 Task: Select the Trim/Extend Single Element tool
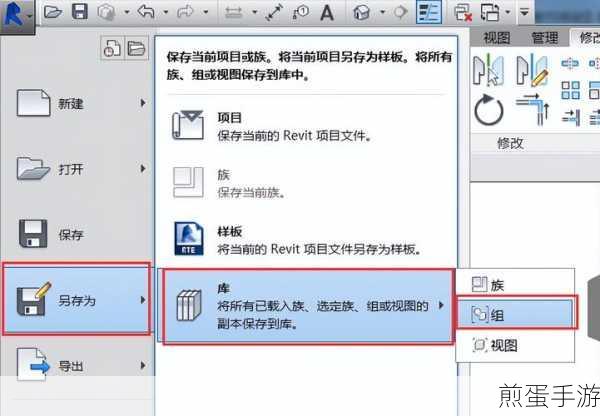click(571, 117)
